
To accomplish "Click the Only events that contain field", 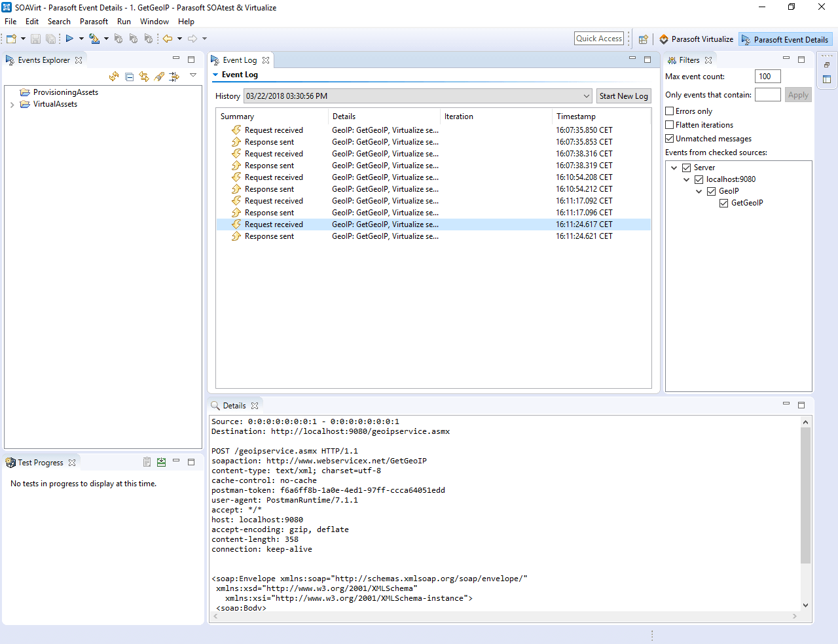I will click(767, 95).
